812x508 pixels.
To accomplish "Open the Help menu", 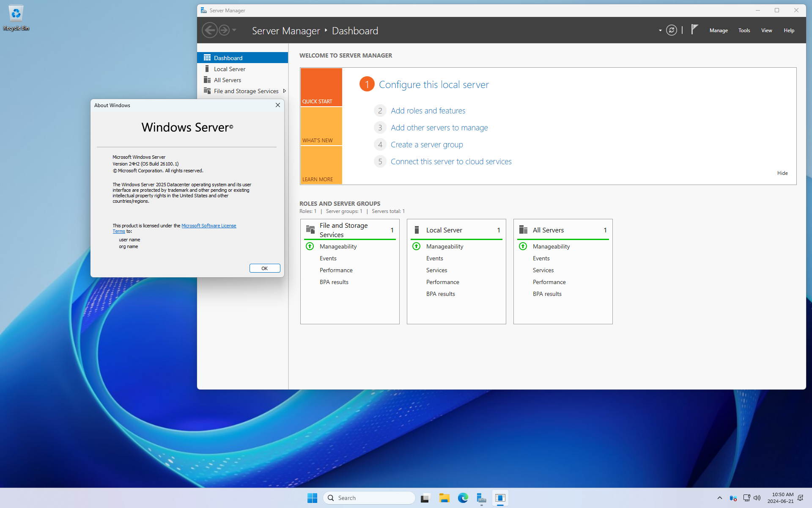I will point(789,30).
